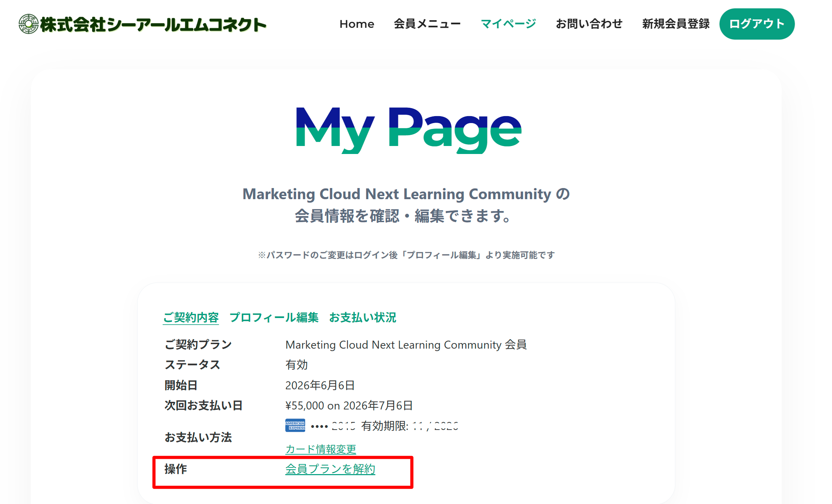Open お問い合わせ contact page
Image resolution: width=832 pixels, height=504 pixels.
pyautogui.click(x=589, y=24)
